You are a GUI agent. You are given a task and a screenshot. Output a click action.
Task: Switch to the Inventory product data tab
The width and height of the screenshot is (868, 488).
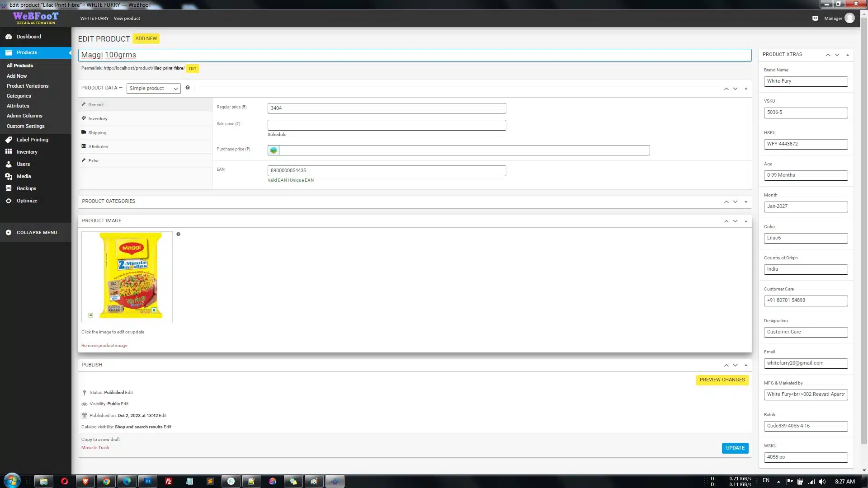(98, 119)
